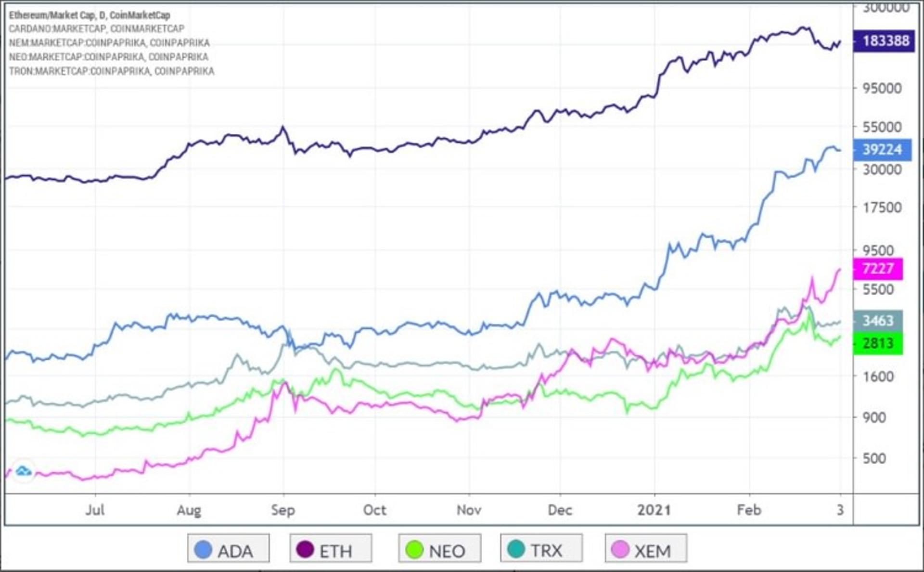Image resolution: width=924 pixels, height=572 pixels.
Task: Toggle the XEM series legend button
Action: coord(646,548)
